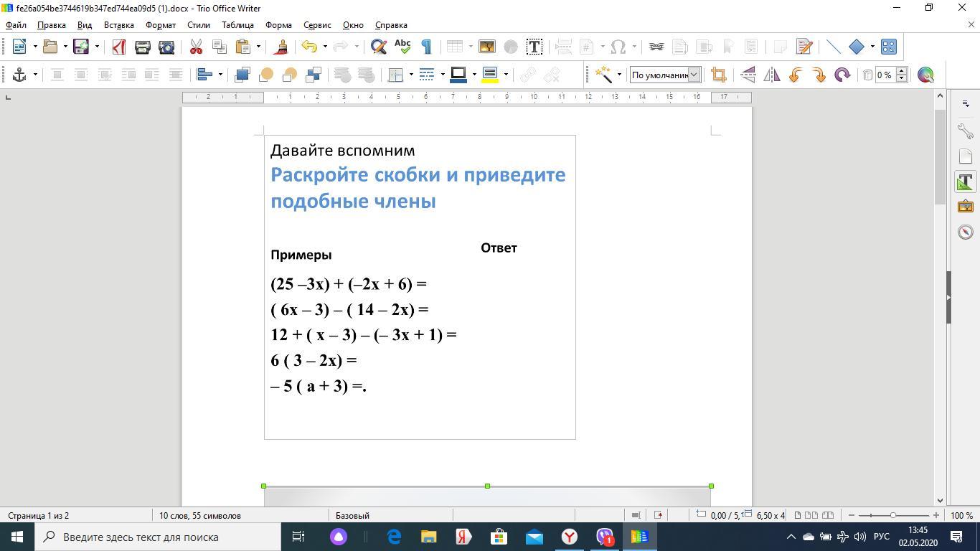Image resolution: width=980 pixels, height=551 pixels.
Task: Expand image Filter wand dropdown
Action: 619,75
